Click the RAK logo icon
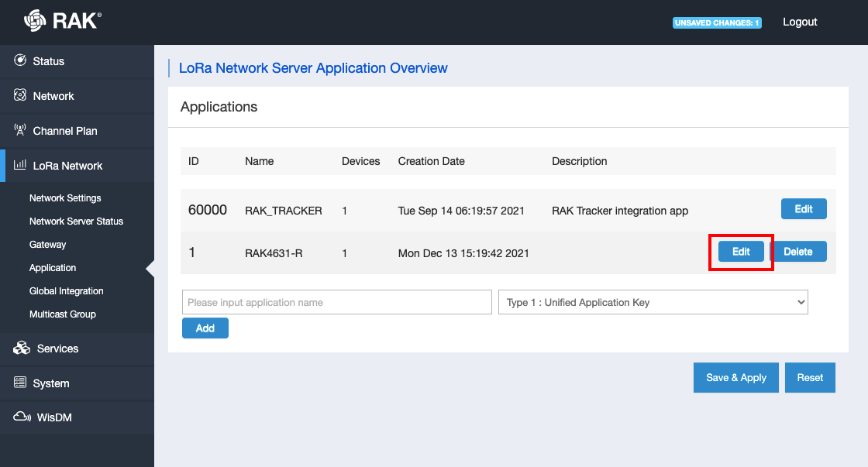Screen dimensions: 868x467 point(35,21)
